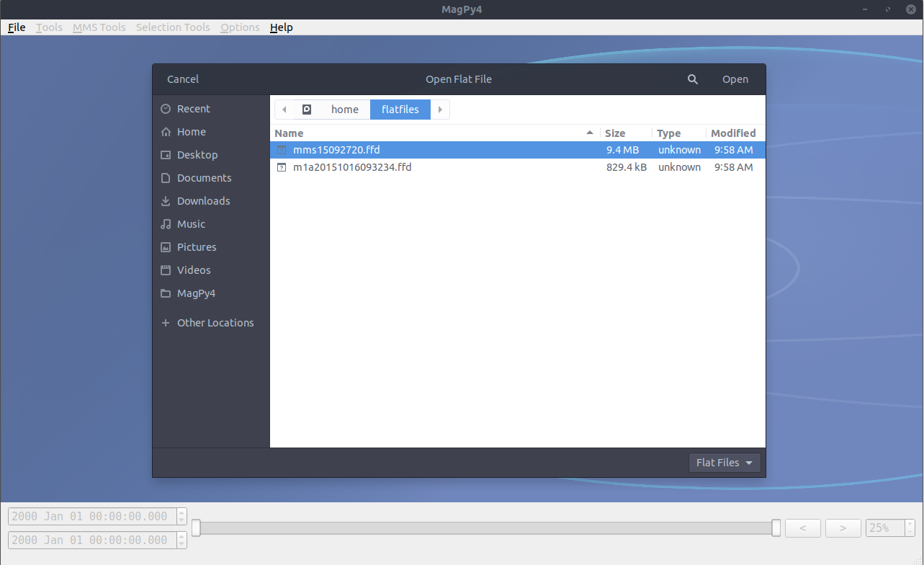Click the Open button
The width and height of the screenshot is (924, 565).
coord(735,79)
